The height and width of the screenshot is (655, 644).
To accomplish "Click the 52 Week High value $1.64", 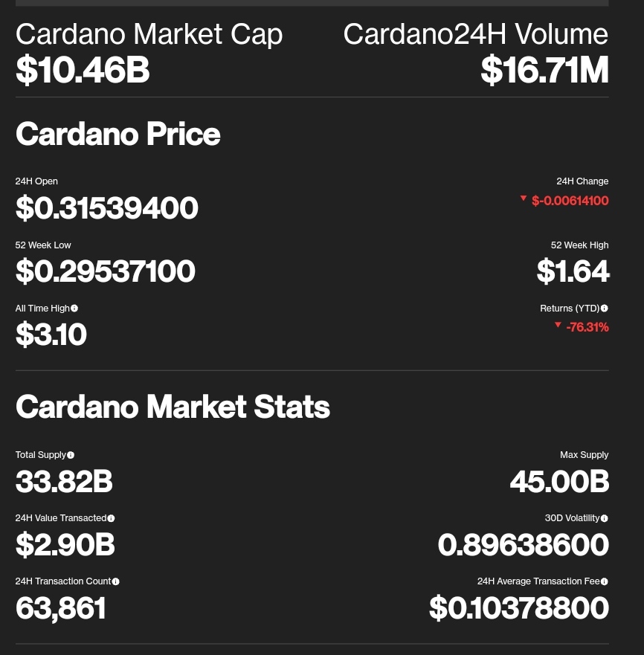I will click(573, 271).
